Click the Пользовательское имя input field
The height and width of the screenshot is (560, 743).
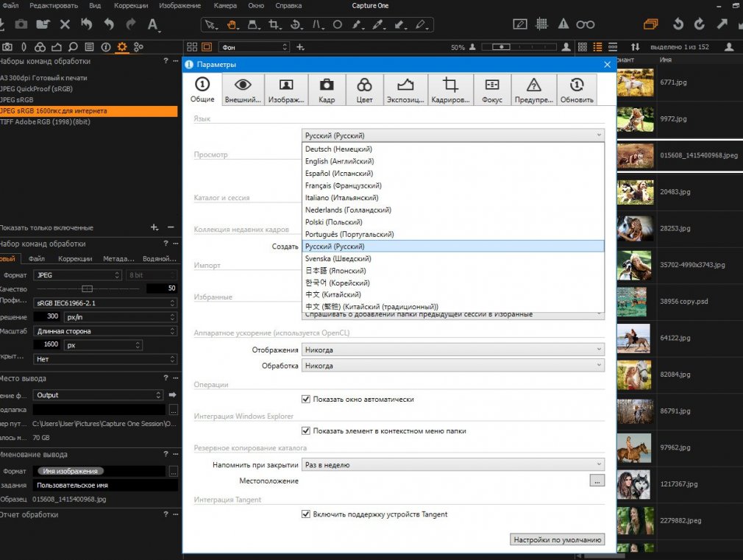(105, 485)
